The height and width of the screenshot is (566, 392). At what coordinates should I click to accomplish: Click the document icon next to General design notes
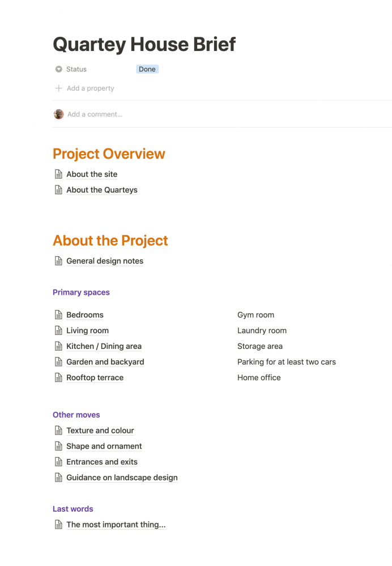click(x=58, y=261)
